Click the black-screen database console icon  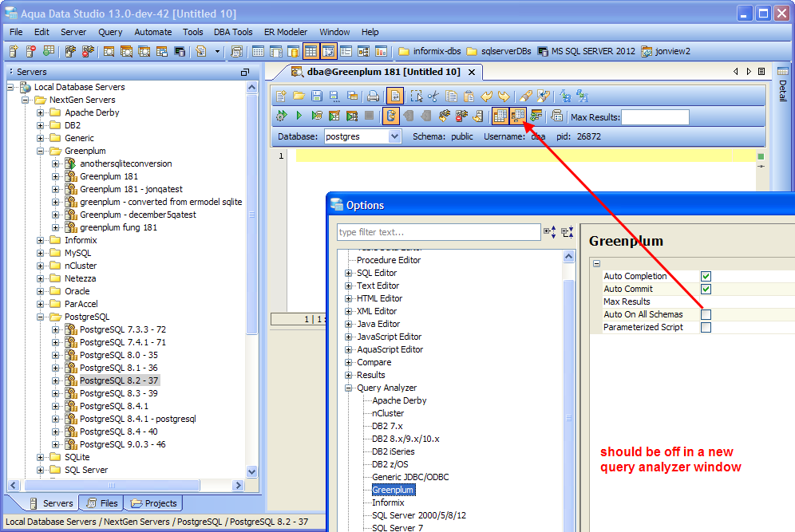[x=179, y=51]
